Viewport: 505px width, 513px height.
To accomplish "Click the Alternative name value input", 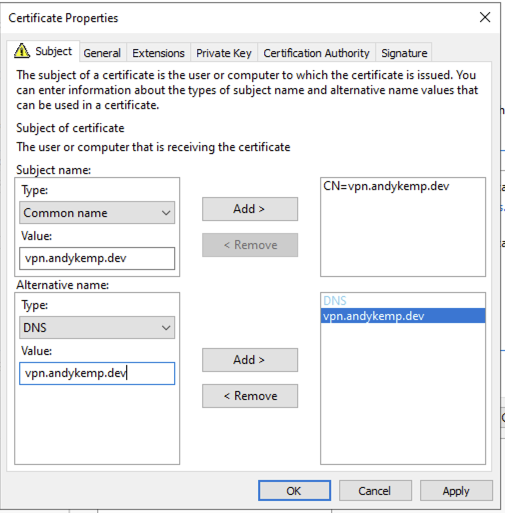I will pos(97,373).
